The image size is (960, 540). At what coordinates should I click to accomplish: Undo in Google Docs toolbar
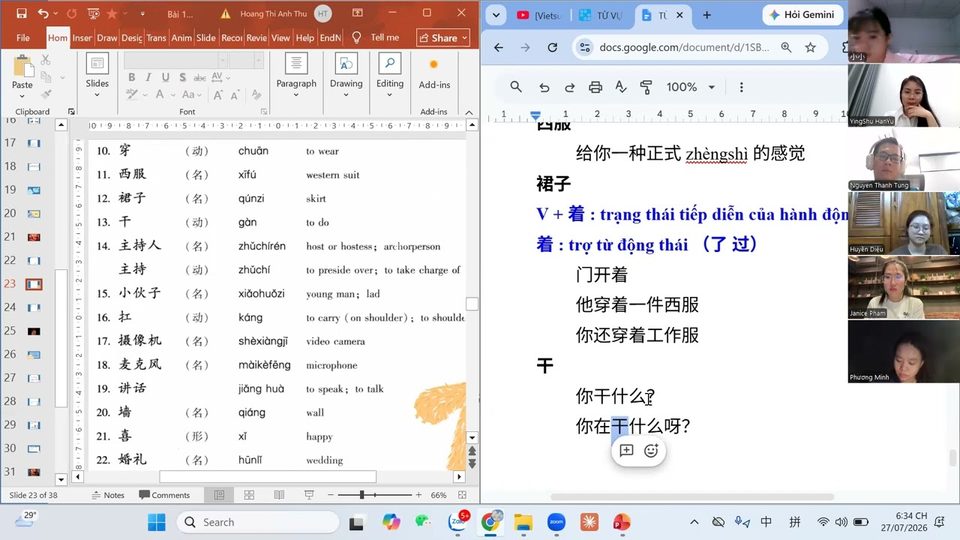[x=544, y=87]
